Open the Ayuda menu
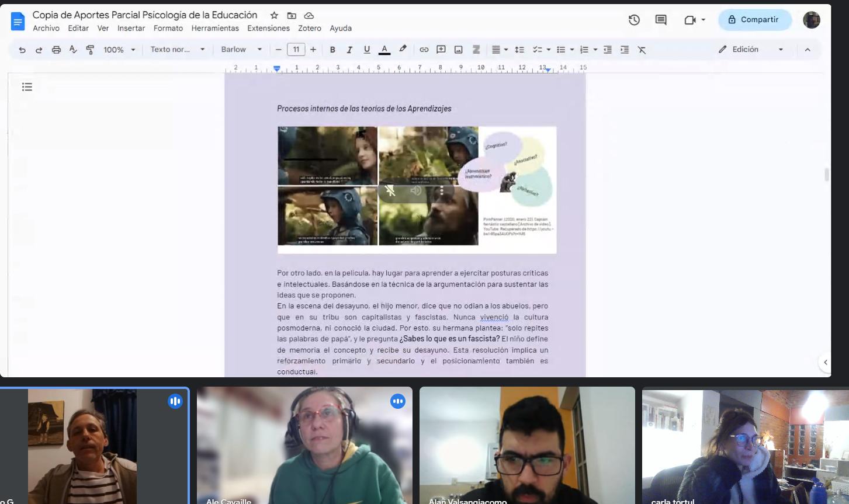The height and width of the screenshot is (504, 849). coord(341,28)
